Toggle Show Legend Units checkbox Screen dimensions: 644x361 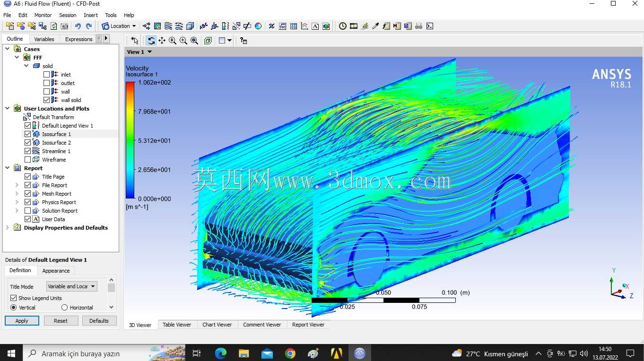coord(13,298)
